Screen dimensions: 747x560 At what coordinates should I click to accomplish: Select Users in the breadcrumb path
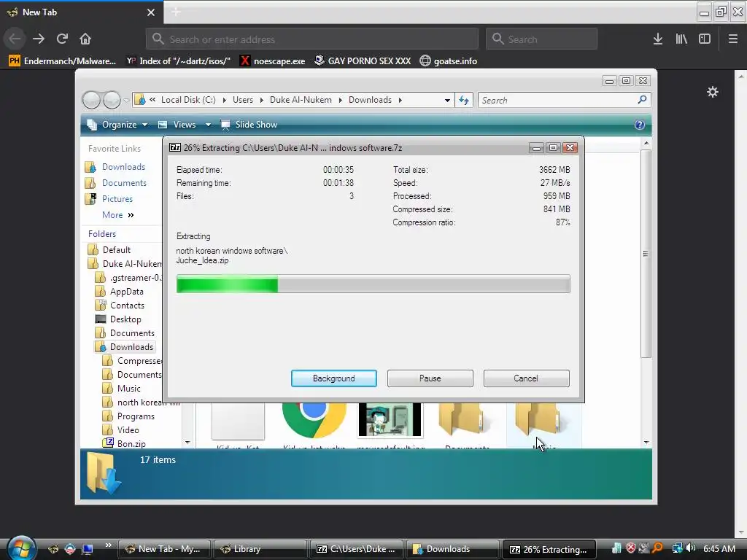[243, 100]
